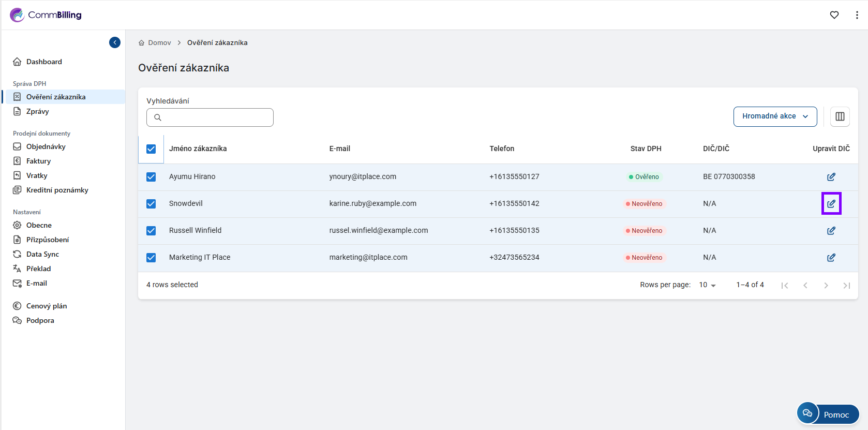The image size is (868, 430).
Task: Click edit DIČ icon for Snowdevil
Action: pyautogui.click(x=831, y=203)
